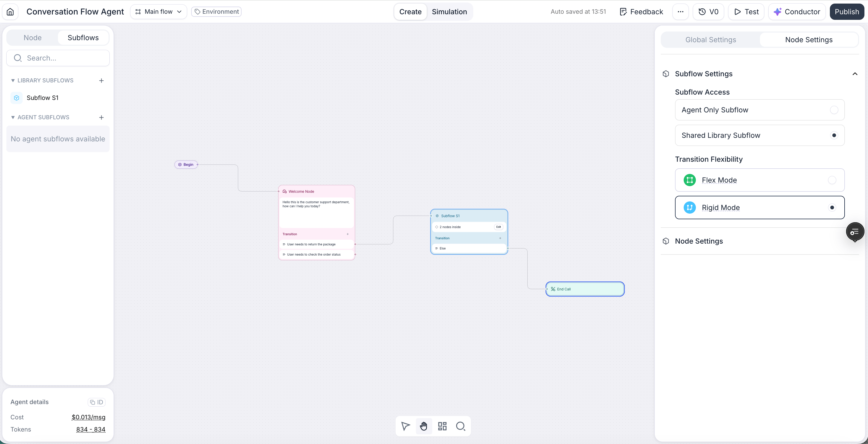
Task: Switch to Create mode
Action: tap(410, 12)
